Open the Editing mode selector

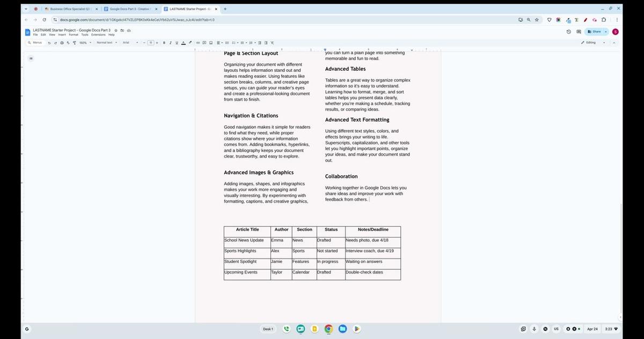(x=590, y=42)
